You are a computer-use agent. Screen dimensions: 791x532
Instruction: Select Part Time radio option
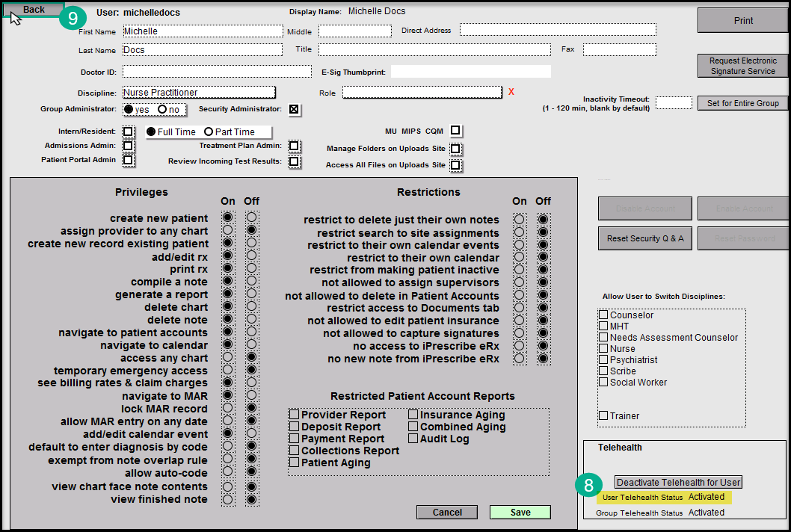pos(209,132)
